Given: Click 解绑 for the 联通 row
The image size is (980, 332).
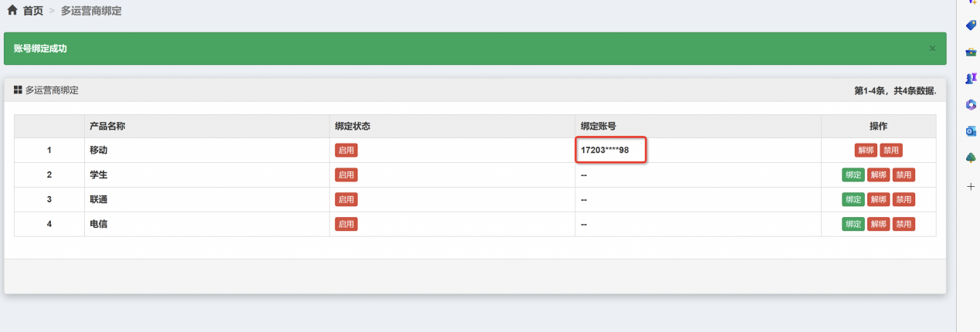Looking at the screenshot, I should point(878,200).
